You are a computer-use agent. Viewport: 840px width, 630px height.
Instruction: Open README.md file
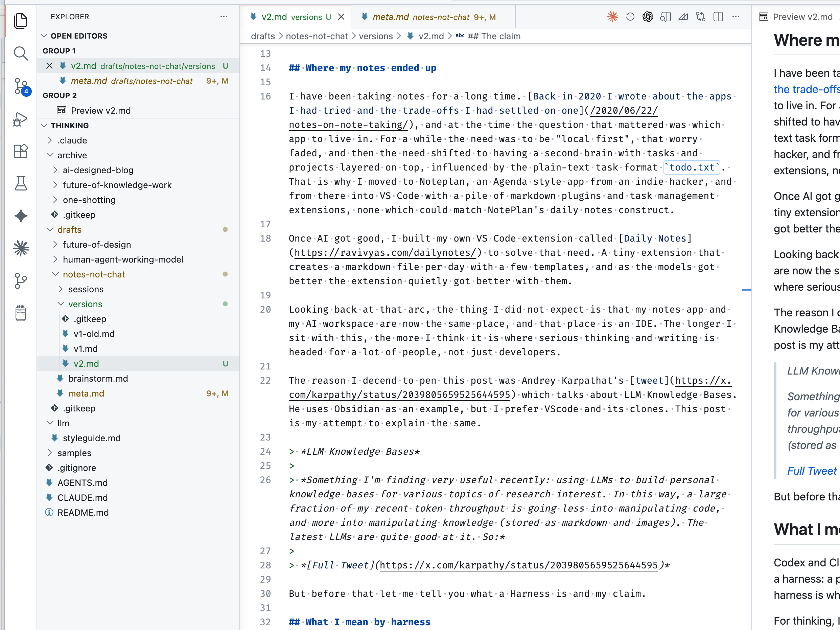pos(138,512)
